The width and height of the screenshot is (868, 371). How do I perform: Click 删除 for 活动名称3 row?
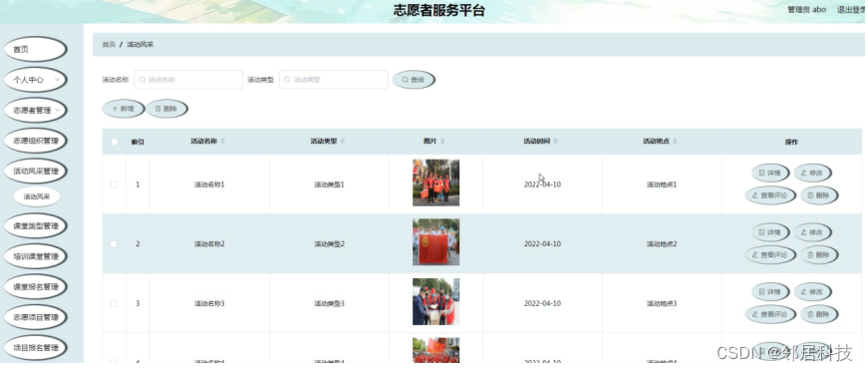(819, 314)
